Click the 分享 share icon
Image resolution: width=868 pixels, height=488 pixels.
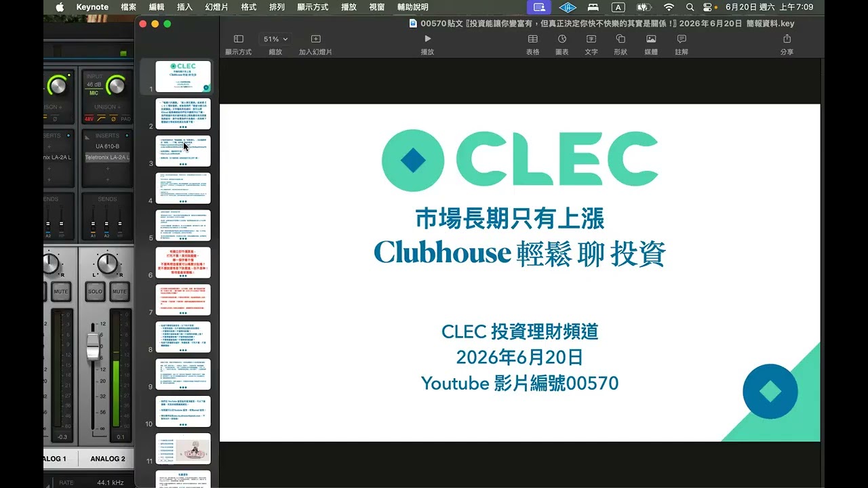(x=787, y=39)
